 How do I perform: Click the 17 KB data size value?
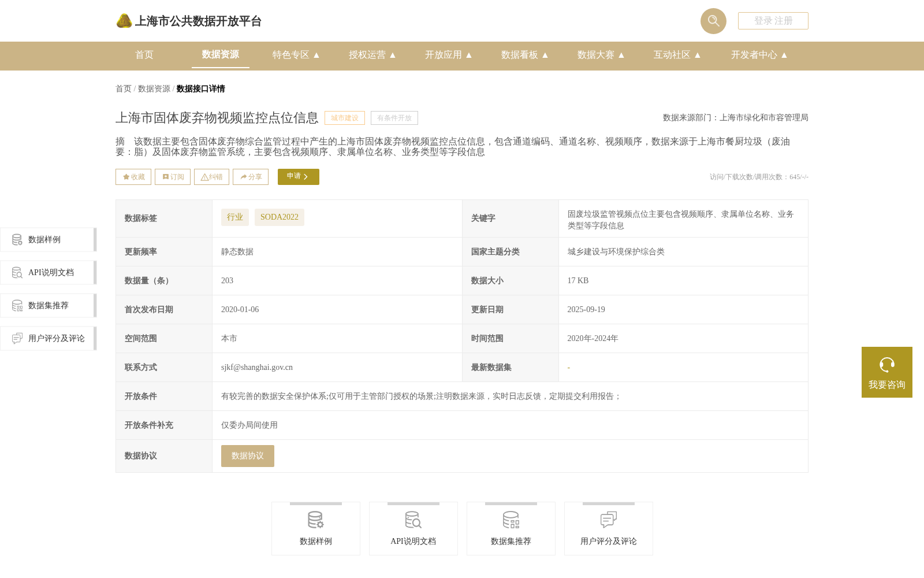(x=578, y=281)
